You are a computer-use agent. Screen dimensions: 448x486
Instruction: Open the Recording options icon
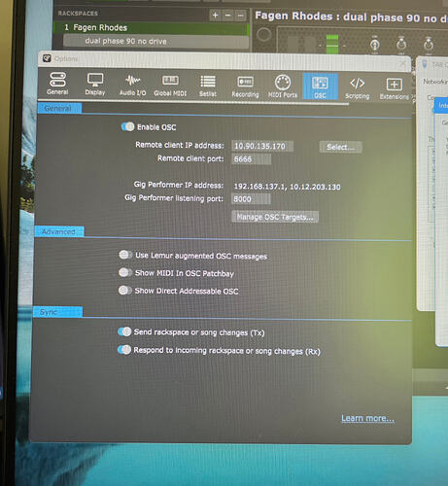[x=245, y=87]
